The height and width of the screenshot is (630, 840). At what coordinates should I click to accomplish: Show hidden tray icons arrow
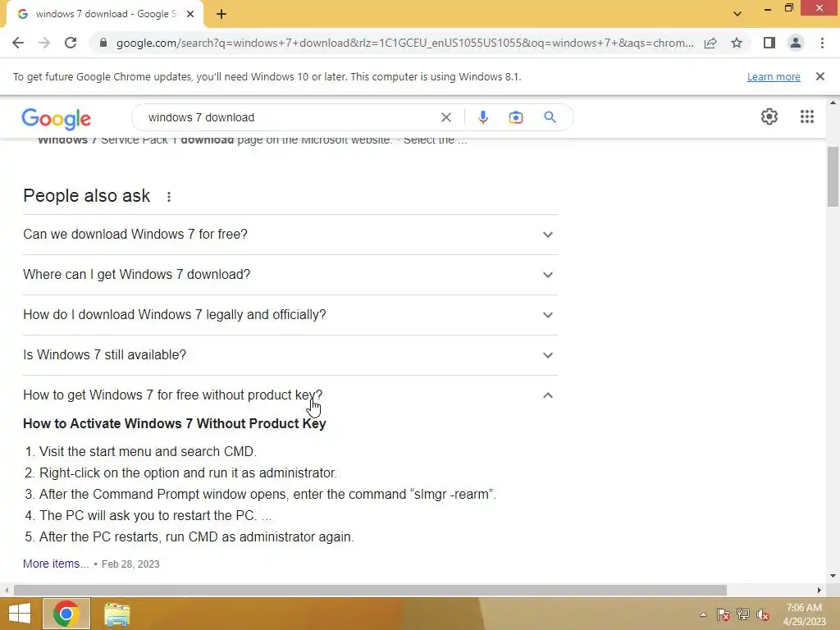point(703,614)
